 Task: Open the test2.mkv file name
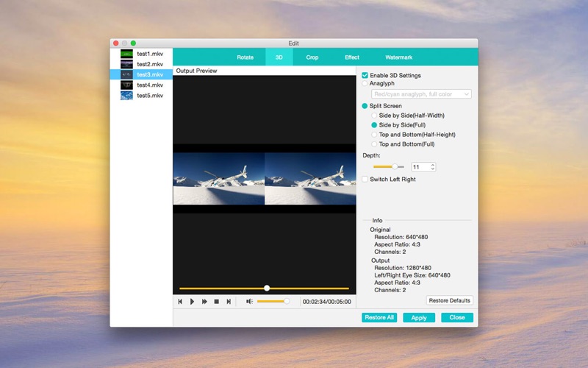150,64
